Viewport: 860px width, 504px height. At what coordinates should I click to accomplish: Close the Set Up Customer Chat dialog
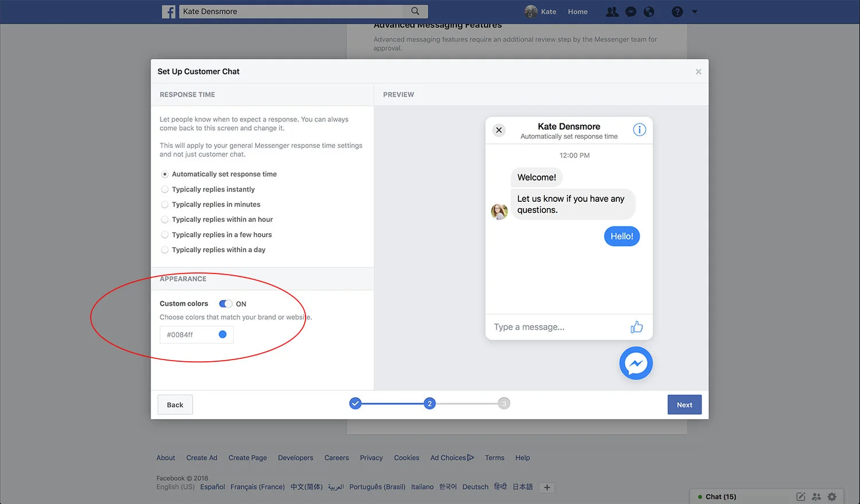pyautogui.click(x=698, y=72)
